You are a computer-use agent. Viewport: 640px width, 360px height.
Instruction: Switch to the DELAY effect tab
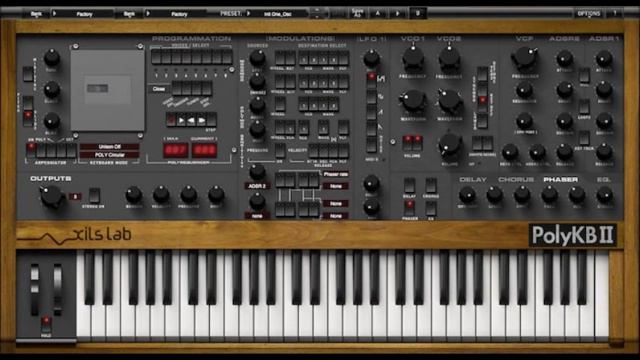[x=473, y=180]
